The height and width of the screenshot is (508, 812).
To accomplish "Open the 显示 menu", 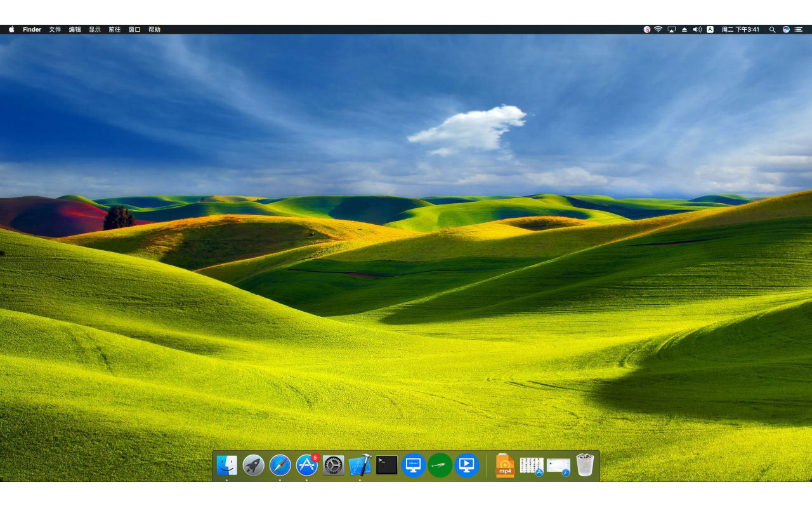I will [x=95, y=29].
